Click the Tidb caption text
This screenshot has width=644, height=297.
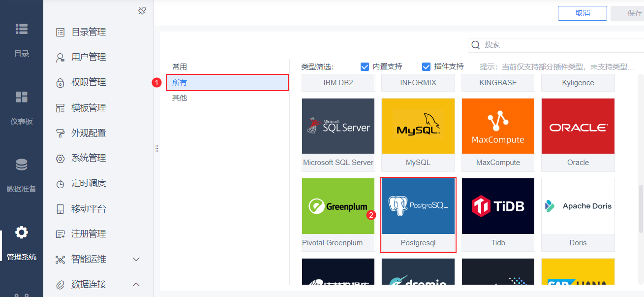(x=498, y=243)
